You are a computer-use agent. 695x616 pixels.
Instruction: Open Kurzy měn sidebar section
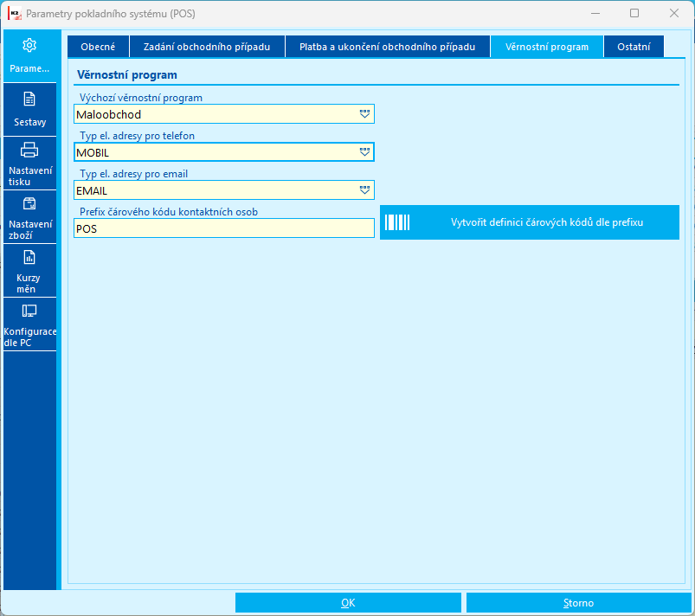pos(29,270)
